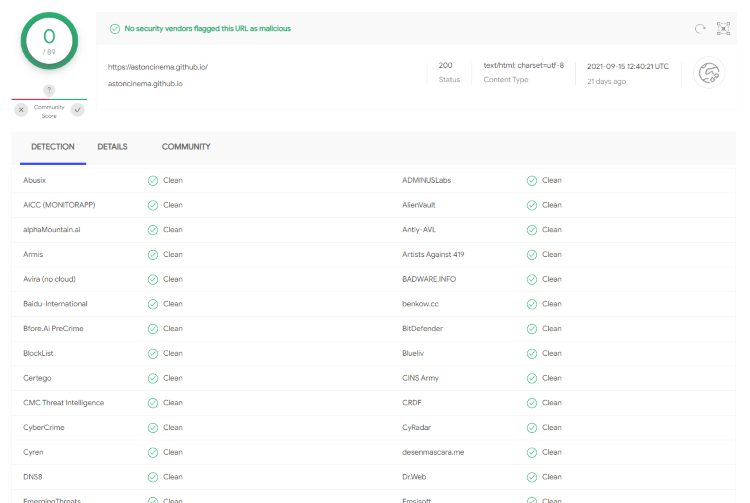
Task: Click the Clean check icon for DNS8
Action: point(153,477)
